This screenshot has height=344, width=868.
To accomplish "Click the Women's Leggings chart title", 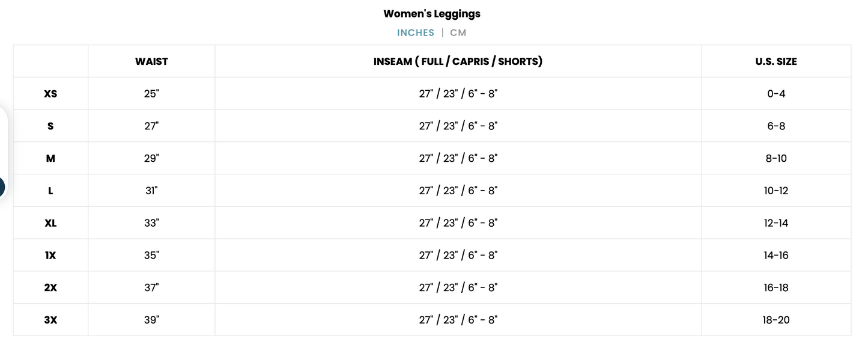I will (432, 13).
